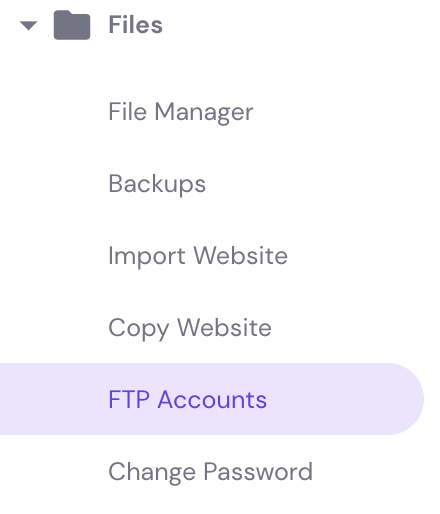Select the Change Password link
Image resolution: width=440 pixels, height=514 pixels.
pos(211,472)
